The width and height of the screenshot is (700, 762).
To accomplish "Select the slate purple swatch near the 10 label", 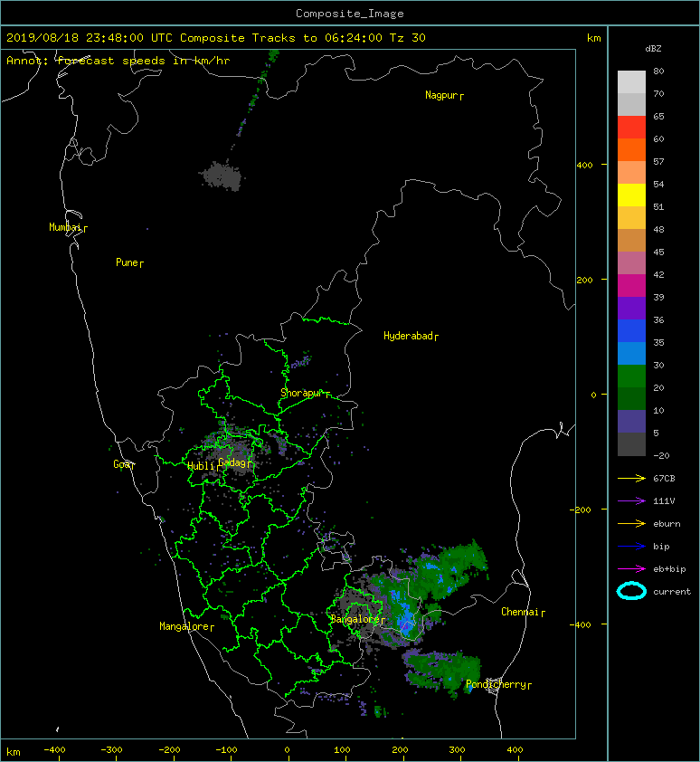I will [631, 422].
